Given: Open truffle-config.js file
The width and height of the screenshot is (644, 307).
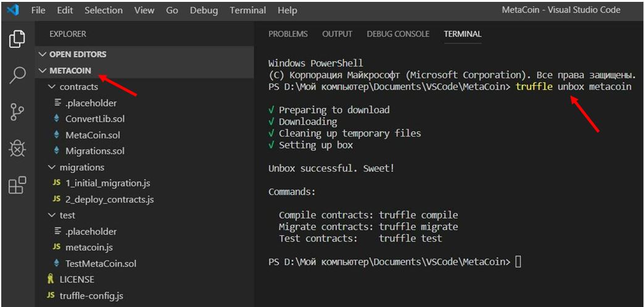Looking at the screenshot, I should [x=91, y=296].
